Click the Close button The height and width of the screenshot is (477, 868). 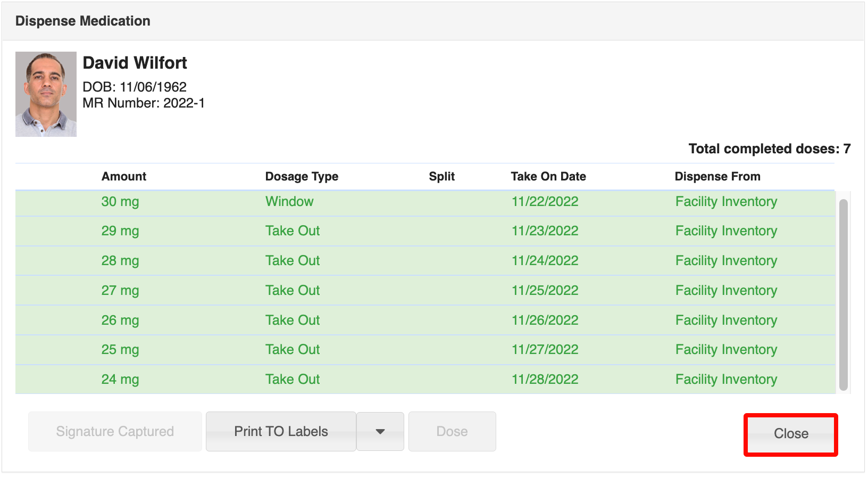[790, 434]
